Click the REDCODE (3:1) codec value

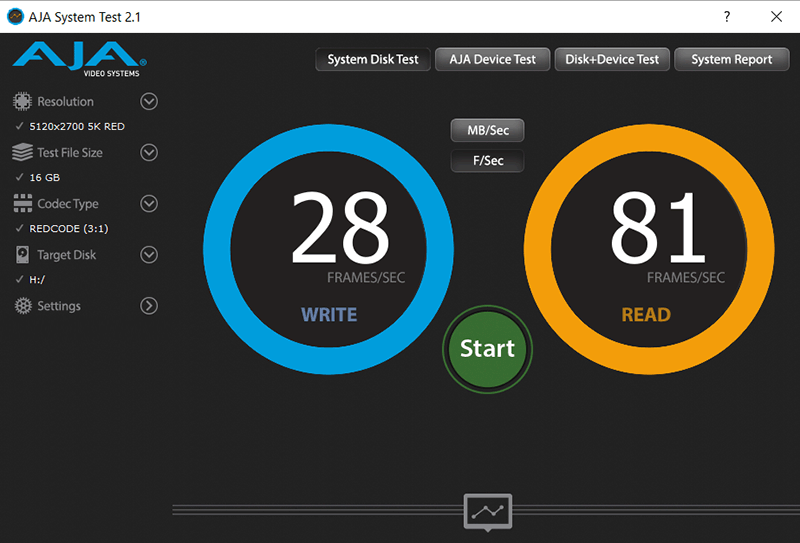69,229
